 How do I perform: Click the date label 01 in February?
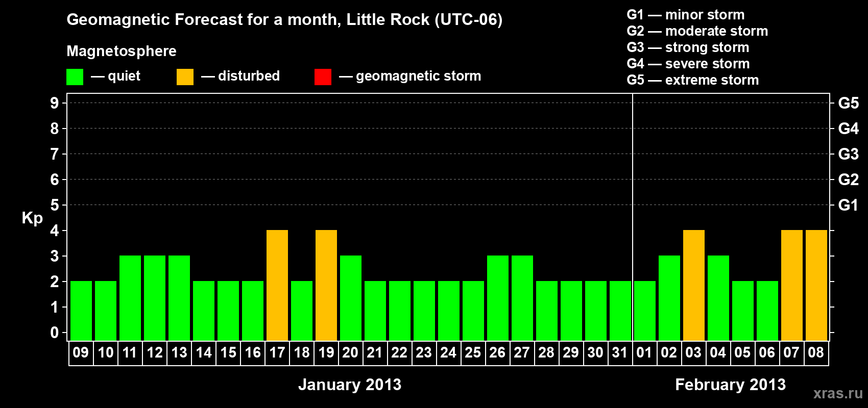point(645,353)
